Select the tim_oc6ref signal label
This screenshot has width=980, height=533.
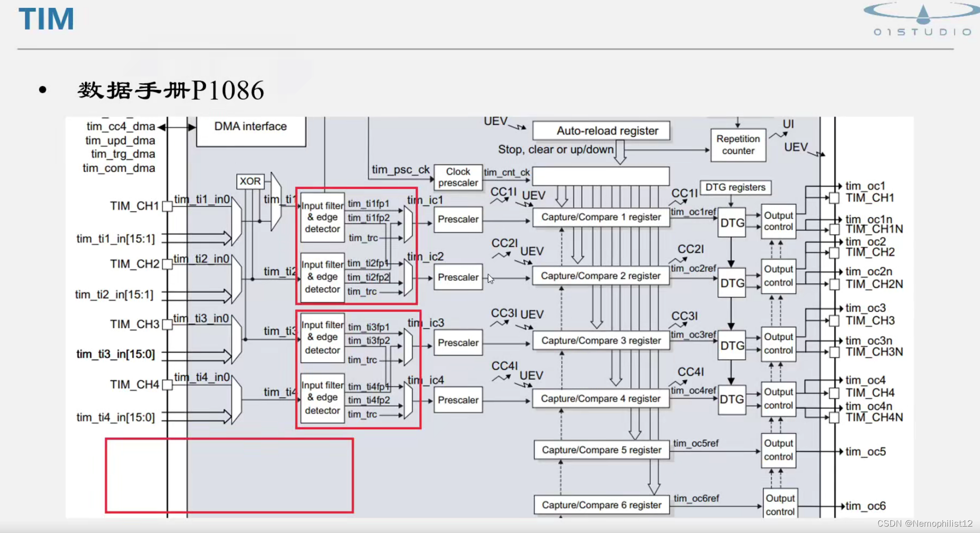[696, 498]
